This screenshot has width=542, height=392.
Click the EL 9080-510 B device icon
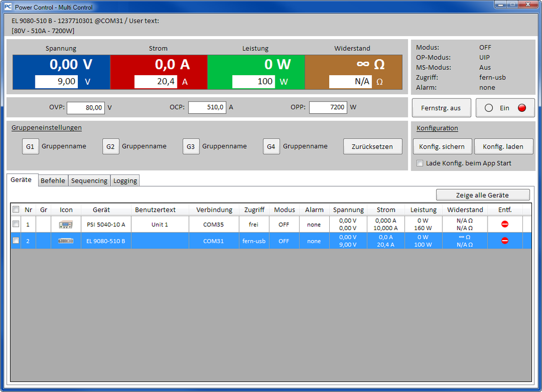66,241
